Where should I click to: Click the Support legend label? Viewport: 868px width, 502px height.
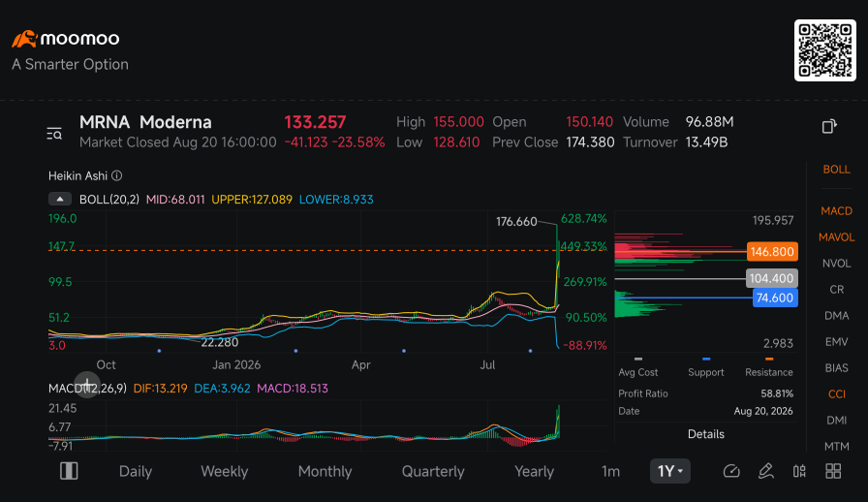[706, 372]
